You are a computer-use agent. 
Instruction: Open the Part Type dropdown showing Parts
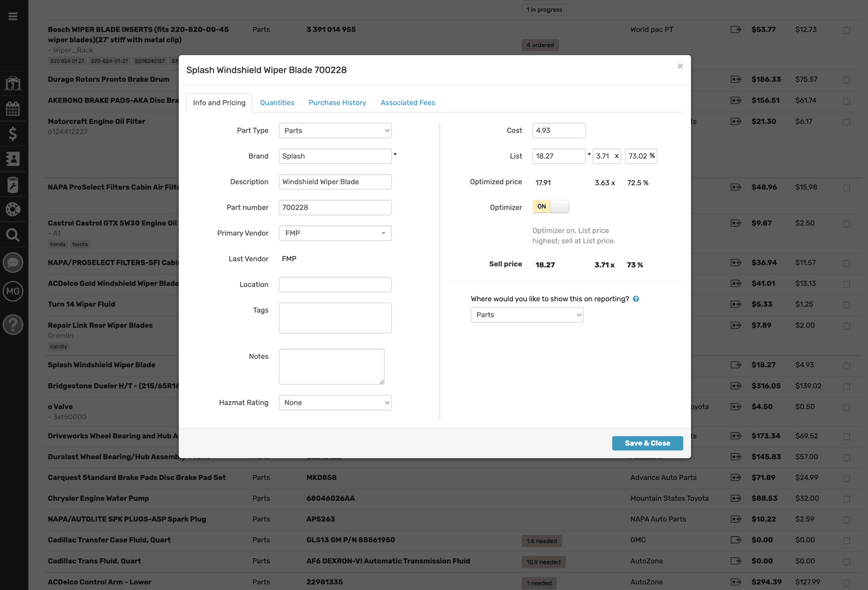click(335, 130)
